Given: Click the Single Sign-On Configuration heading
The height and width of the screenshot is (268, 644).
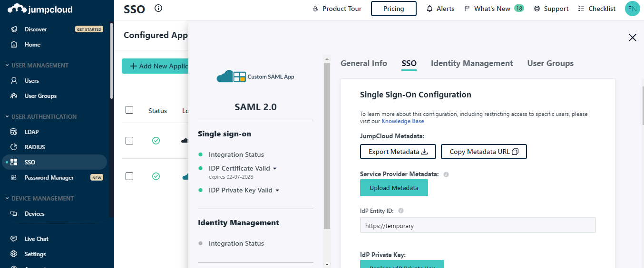Looking at the screenshot, I should click(x=416, y=95).
